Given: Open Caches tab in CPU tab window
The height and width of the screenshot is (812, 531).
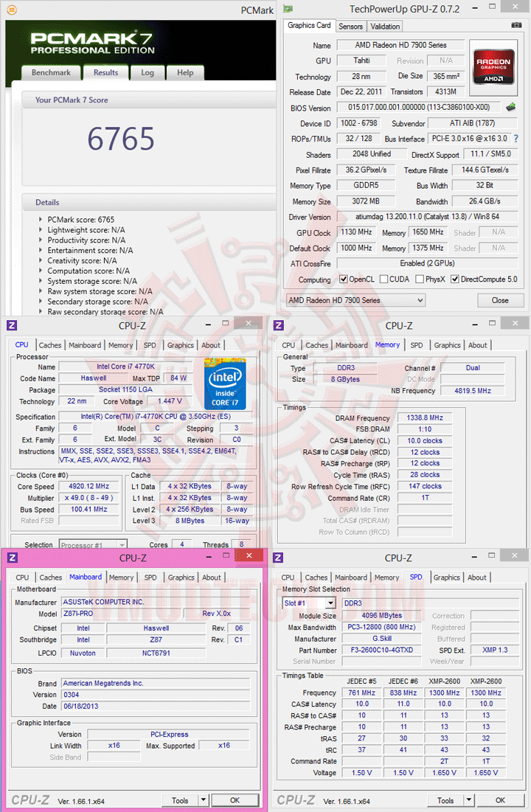Looking at the screenshot, I should point(50,345).
